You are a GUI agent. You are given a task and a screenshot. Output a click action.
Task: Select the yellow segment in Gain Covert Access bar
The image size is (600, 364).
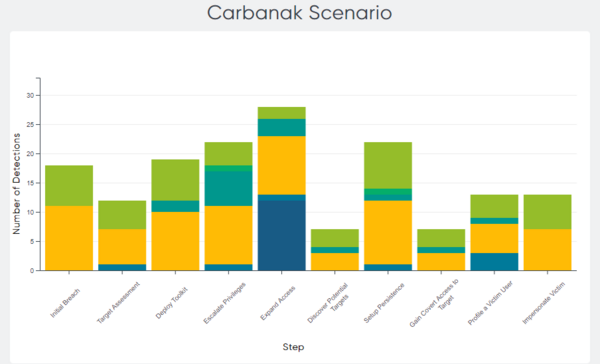click(441, 262)
